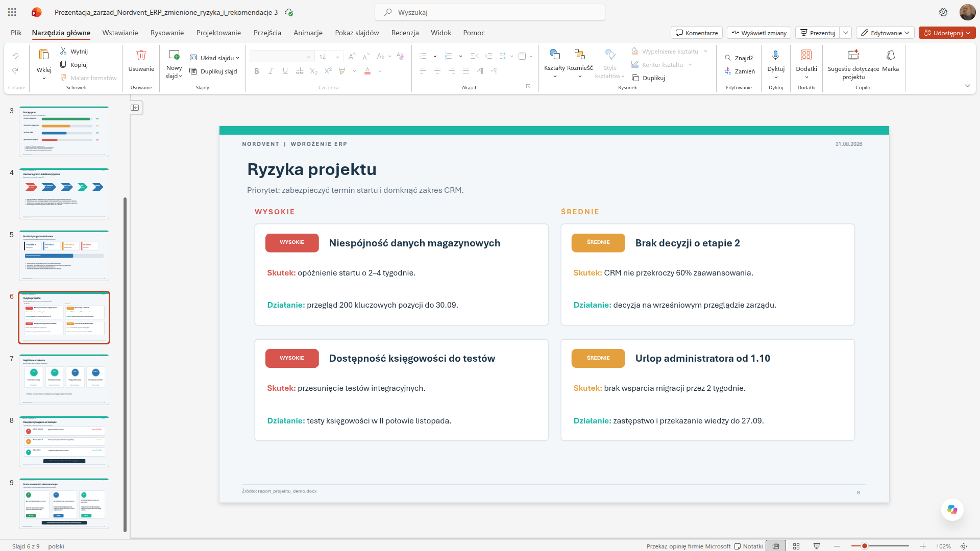
Task: Click the thumbnail pane scrollbar
Action: (125, 364)
